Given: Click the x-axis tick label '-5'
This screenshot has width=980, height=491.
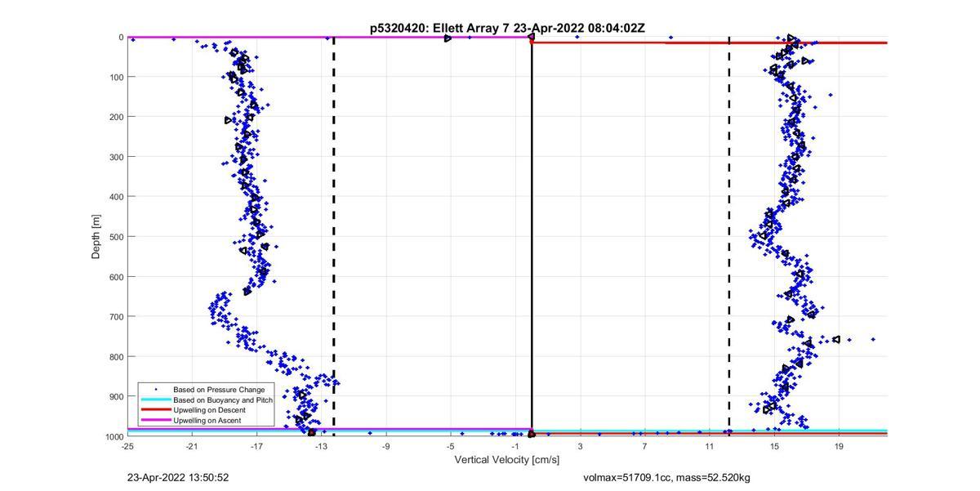Looking at the screenshot, I should [x=450, y=447].
